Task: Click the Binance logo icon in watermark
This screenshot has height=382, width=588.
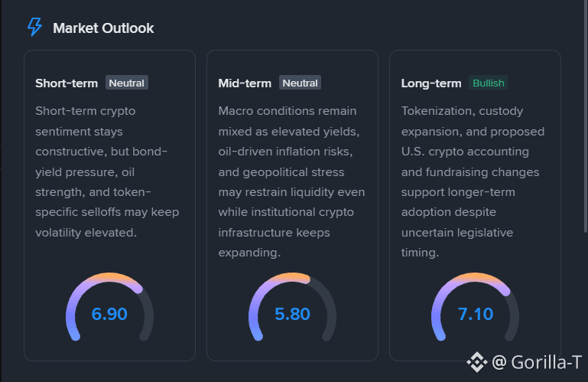Action: click(477, 362)
